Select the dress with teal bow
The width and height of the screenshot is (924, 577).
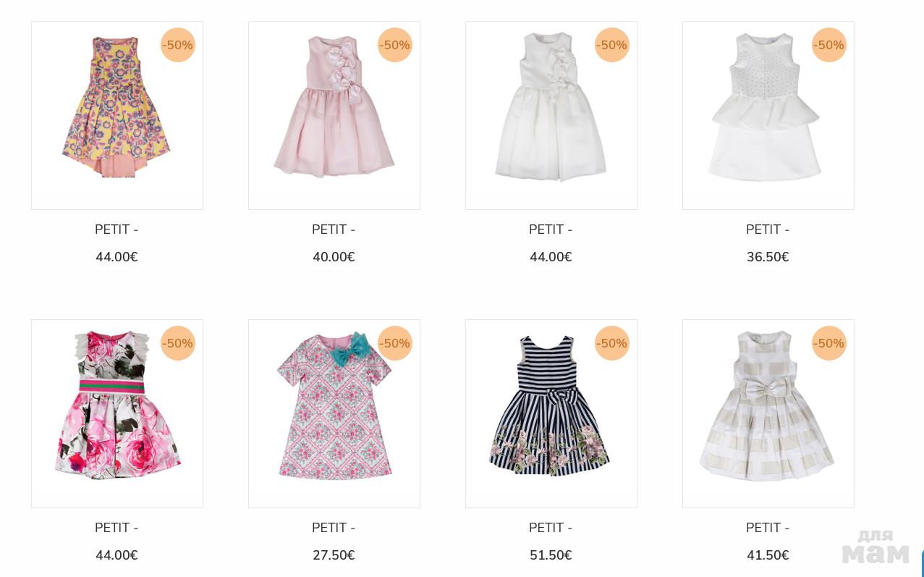pyautogui.click(x=334, y=413)
